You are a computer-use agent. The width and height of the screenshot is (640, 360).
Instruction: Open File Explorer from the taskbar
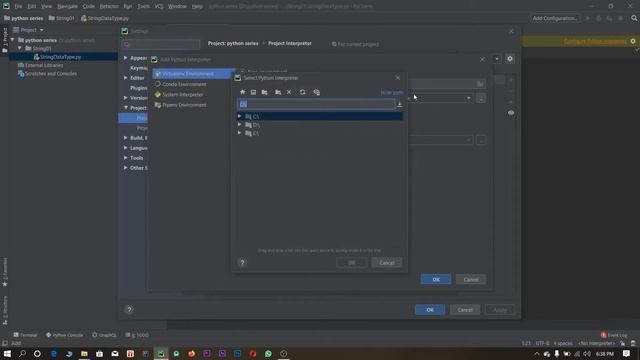tap(84, 353)
